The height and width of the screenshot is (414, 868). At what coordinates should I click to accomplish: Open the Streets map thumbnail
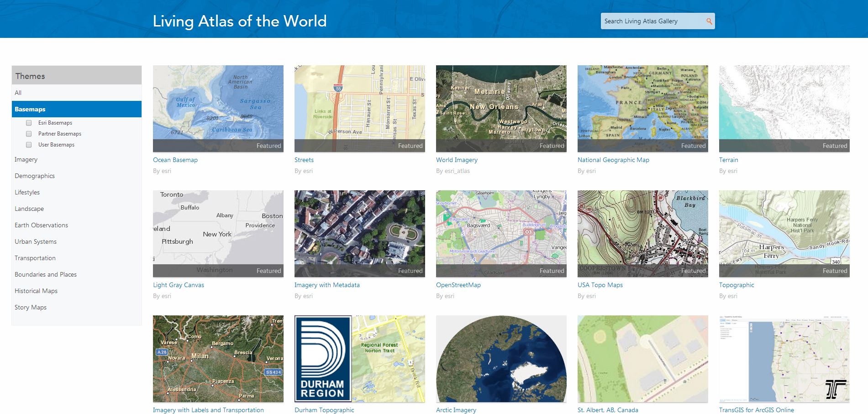pyautogui.click(x=360, y=109)
